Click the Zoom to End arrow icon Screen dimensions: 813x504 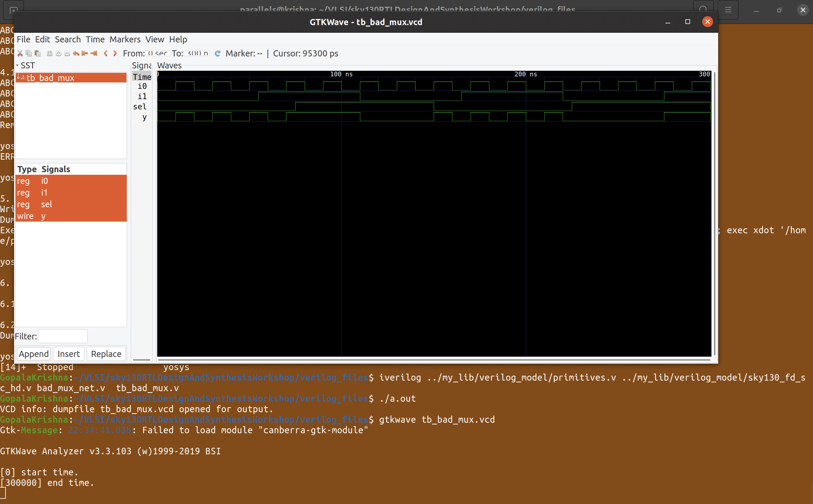(x=93, y=53)
